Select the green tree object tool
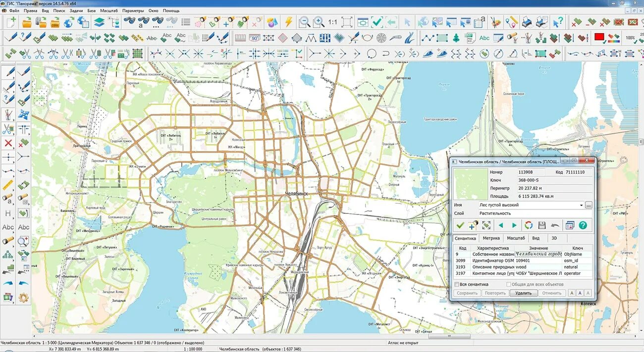 click(x=456, y=38)
